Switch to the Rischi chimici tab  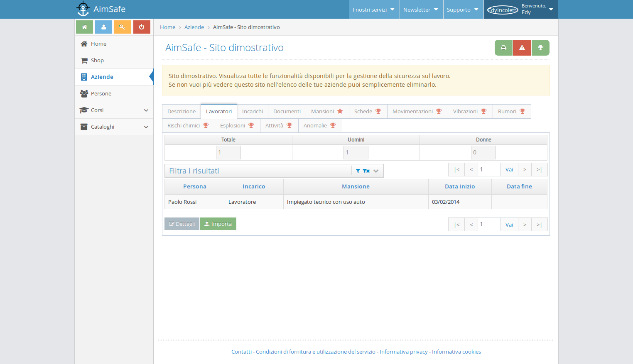pyautogui.click(x=189, y=125)
